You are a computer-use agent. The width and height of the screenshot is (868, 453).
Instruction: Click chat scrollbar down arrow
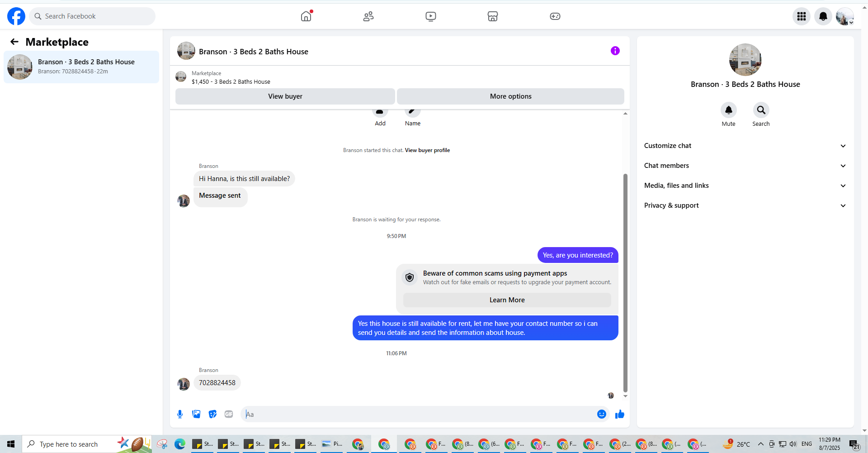click(625, 396)
